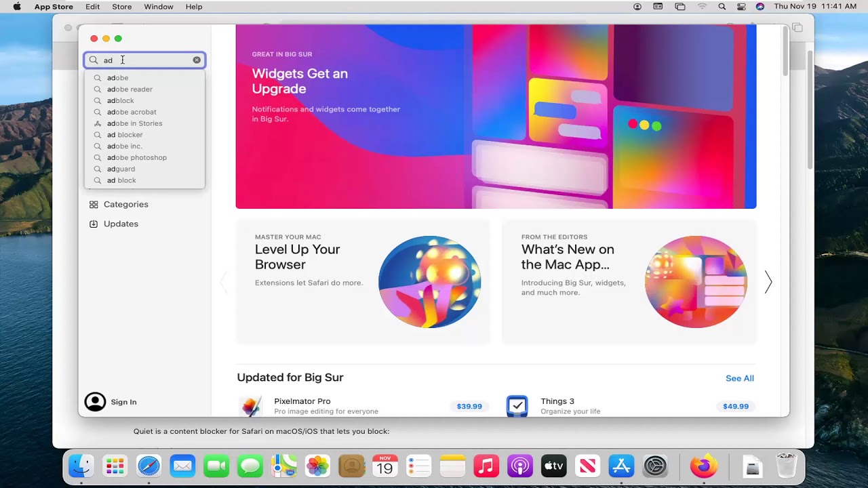Open Trash in the Dock

click(x=787, y=466)
